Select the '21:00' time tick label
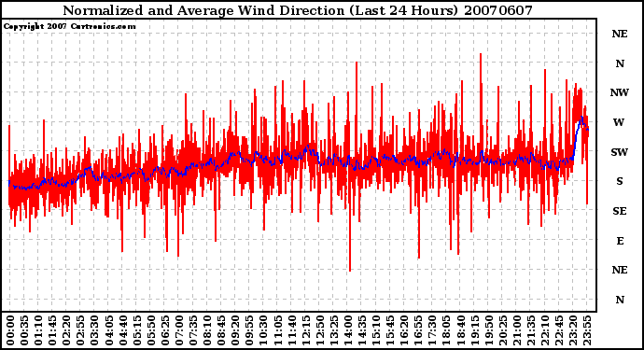 pos(516,330)
